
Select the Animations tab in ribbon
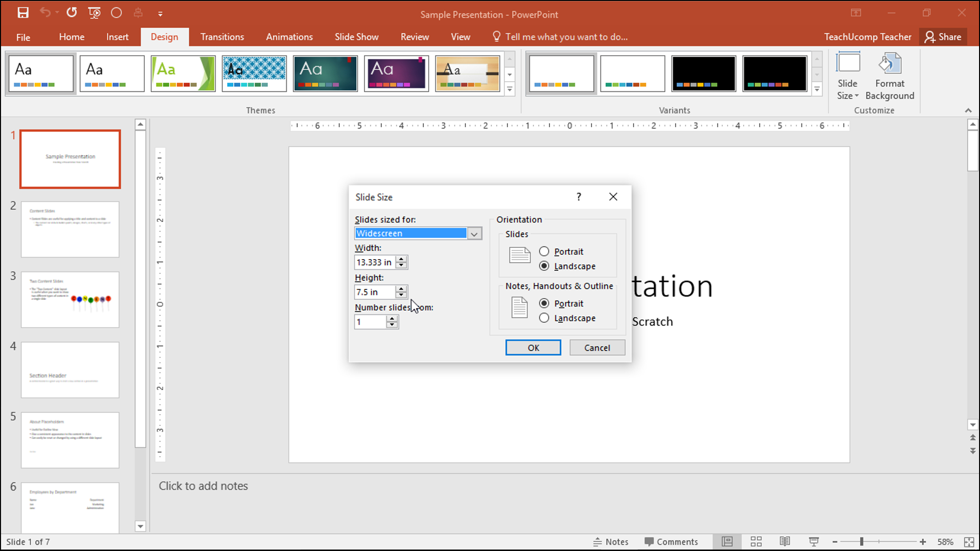(290, 36)
